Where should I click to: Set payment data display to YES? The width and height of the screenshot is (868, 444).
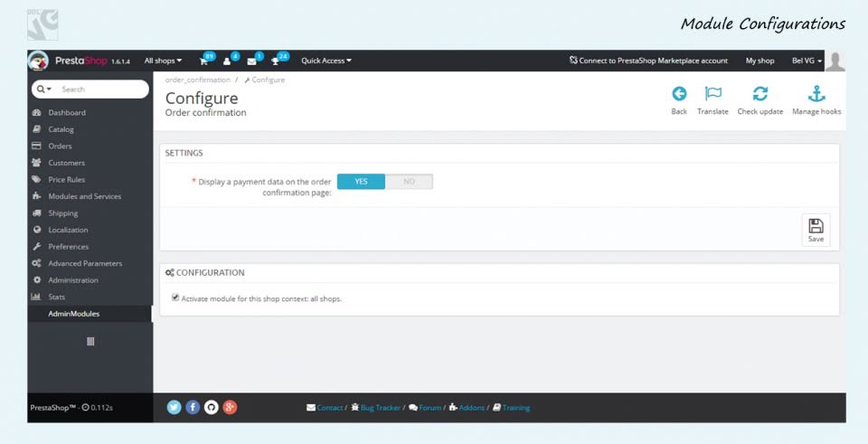tap(361, 182)
